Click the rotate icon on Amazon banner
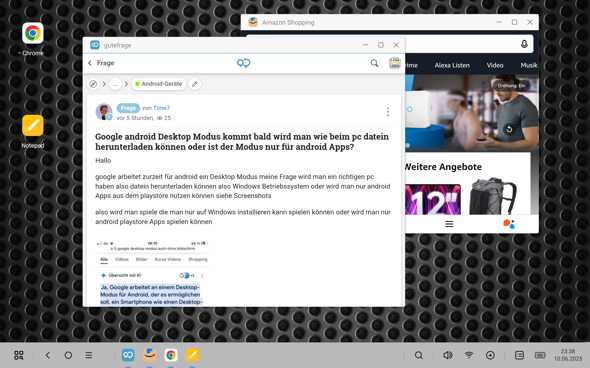This screenshot has height=368, width=590. point(509,129)
